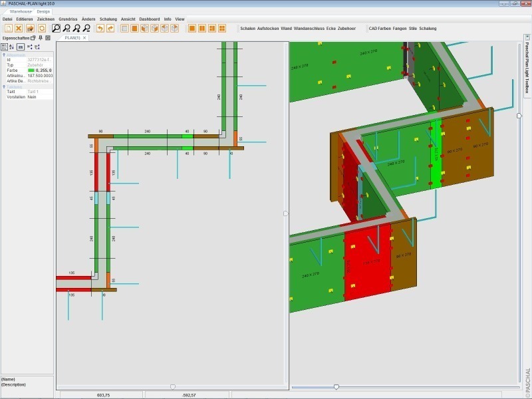Select the PLAN(1) document tab

tap(72, 38)
